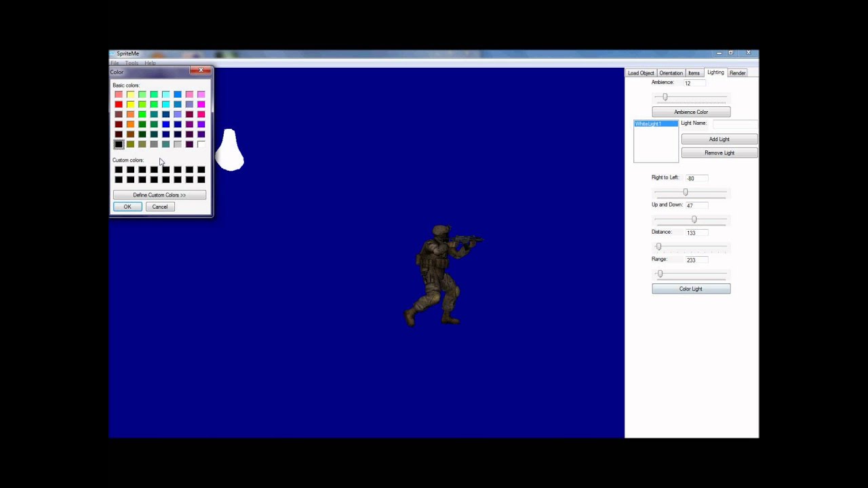Add a new light with Add Light

point(719,139)
